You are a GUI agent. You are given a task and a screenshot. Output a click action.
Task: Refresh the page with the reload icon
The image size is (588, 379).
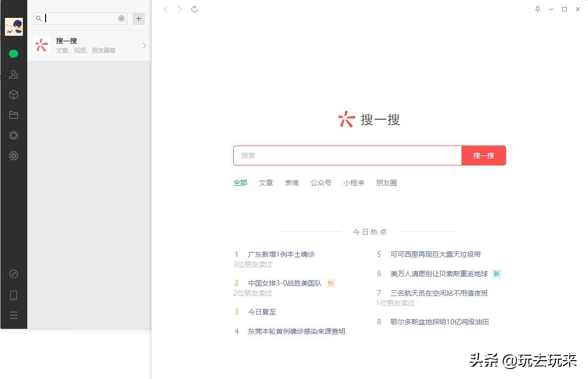[194, 9]
